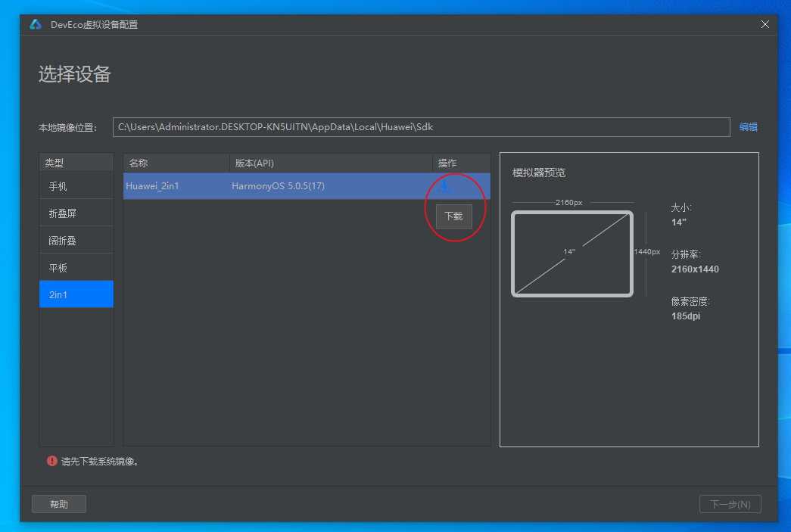Viewport: 791px width, 532px height.
Task: Switch to the 平板 device type
Action: pos(76,268)
